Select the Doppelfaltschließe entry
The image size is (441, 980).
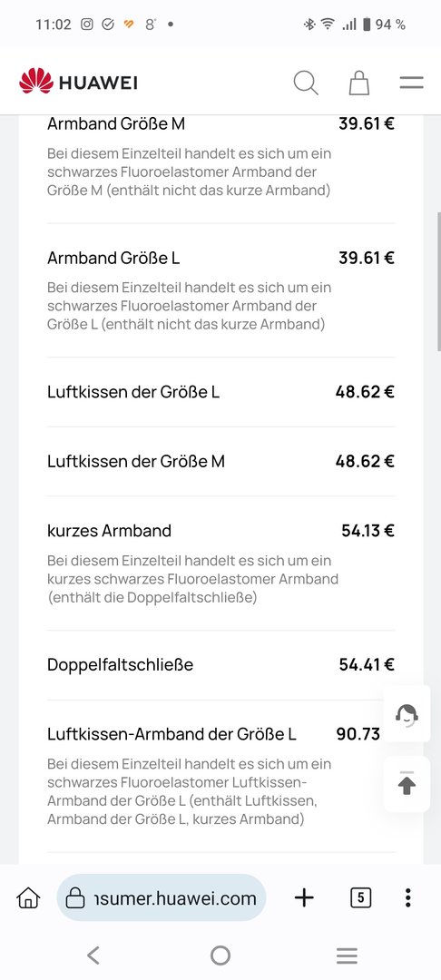coord(221,665)
